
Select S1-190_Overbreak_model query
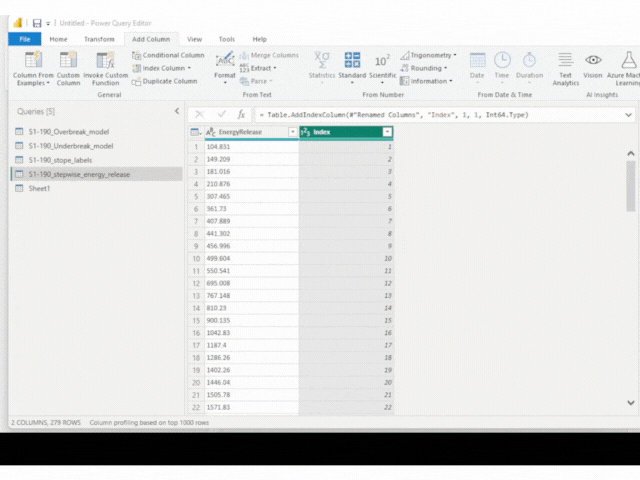click(97, 132)
